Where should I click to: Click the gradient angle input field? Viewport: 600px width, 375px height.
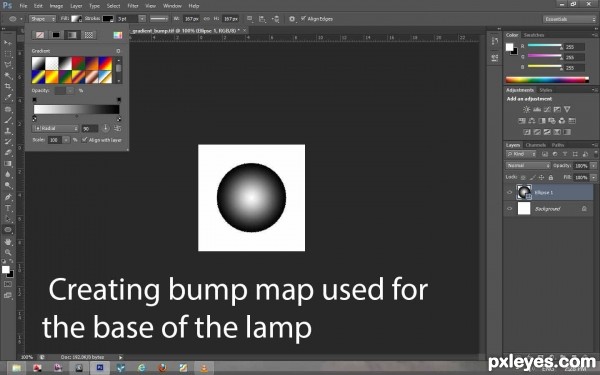pyautogui.click(x=90, y=129)
